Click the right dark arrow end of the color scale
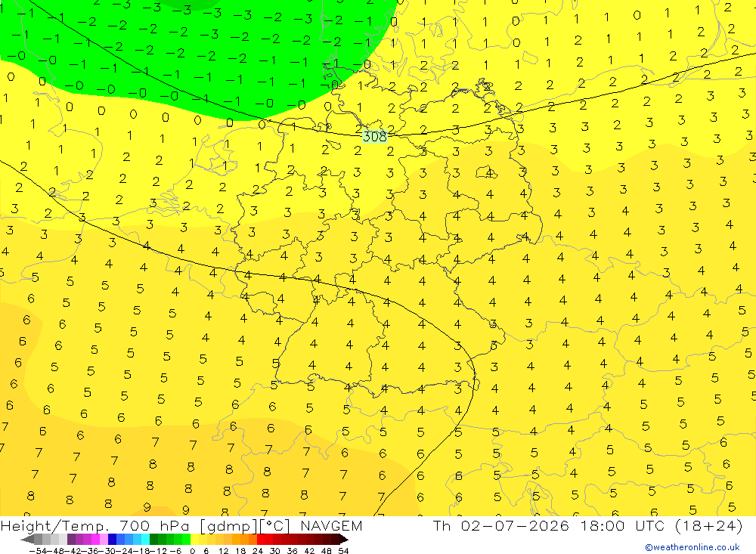Screen dimensions: 756x554 point(344,540)
